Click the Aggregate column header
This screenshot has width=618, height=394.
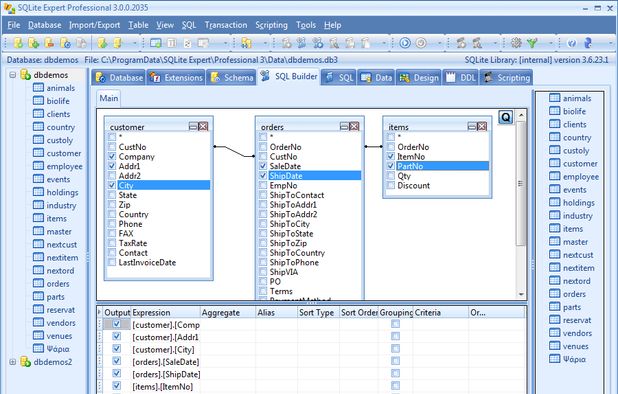228,312
